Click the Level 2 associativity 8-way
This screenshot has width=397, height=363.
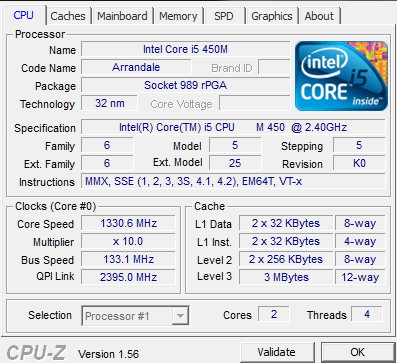(x=360, y=259)
